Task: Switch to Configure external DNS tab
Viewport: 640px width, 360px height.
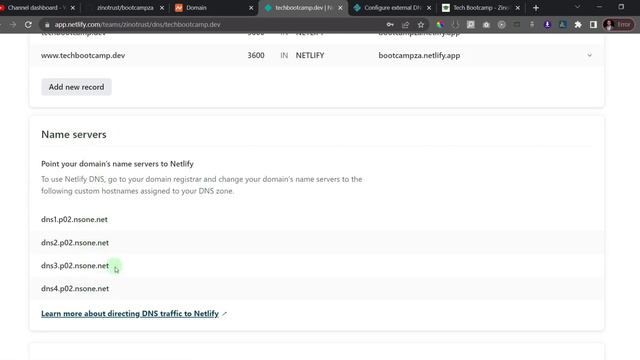Action: click(x=392, y=8)
